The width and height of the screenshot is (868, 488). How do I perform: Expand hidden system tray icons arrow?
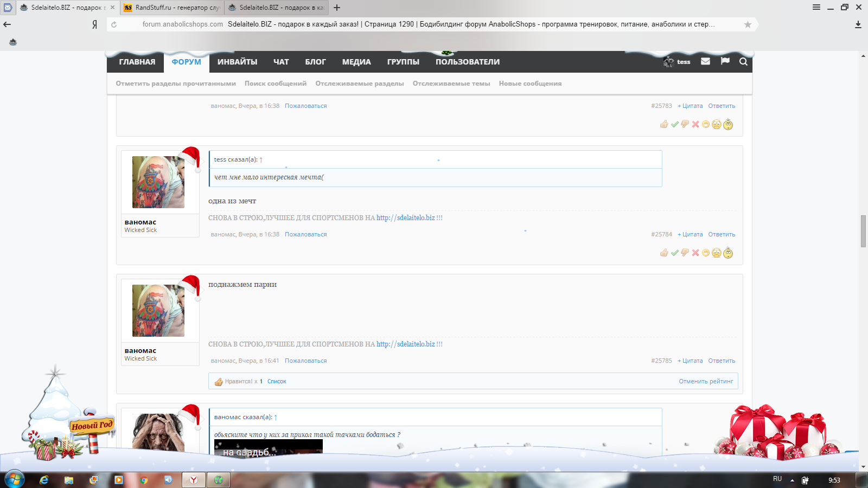pos(792,480)
